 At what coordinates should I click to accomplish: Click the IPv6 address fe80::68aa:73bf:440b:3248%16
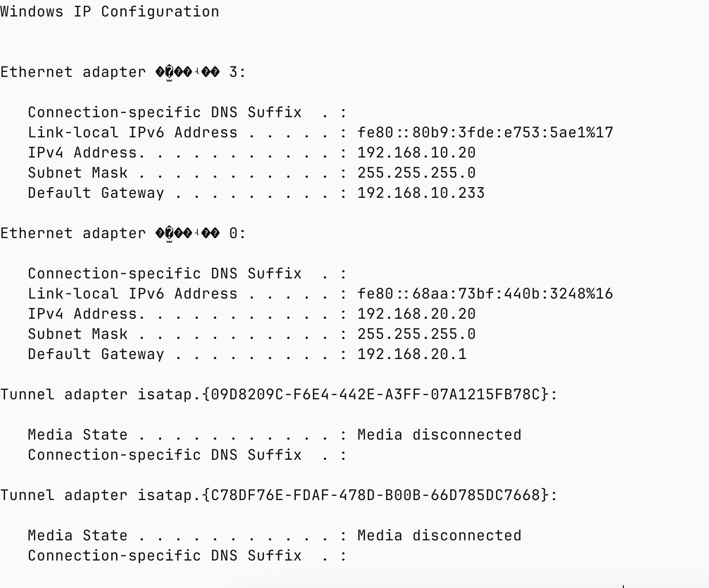tap(485, 294)
